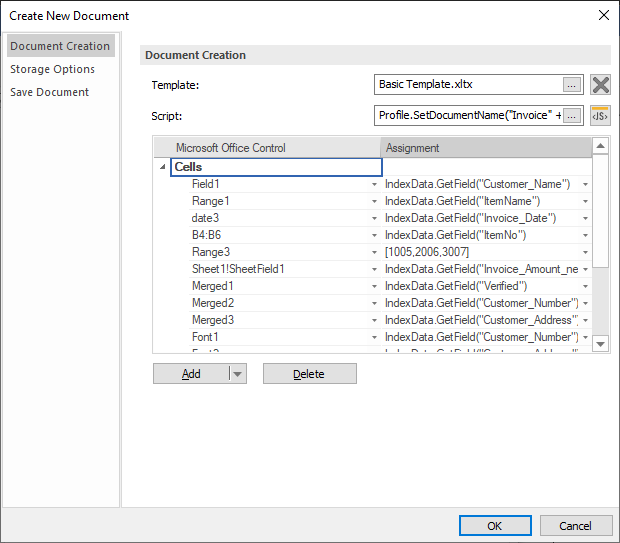Viewport: 620px width, 543px height.
Task: Click the grid scrollbar down arrow
Action: [x=600, y=344]
